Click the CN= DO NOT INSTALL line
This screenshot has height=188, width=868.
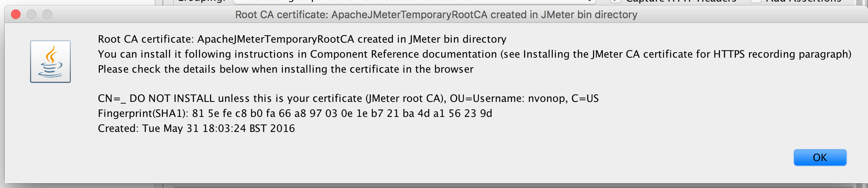point(348,98)
